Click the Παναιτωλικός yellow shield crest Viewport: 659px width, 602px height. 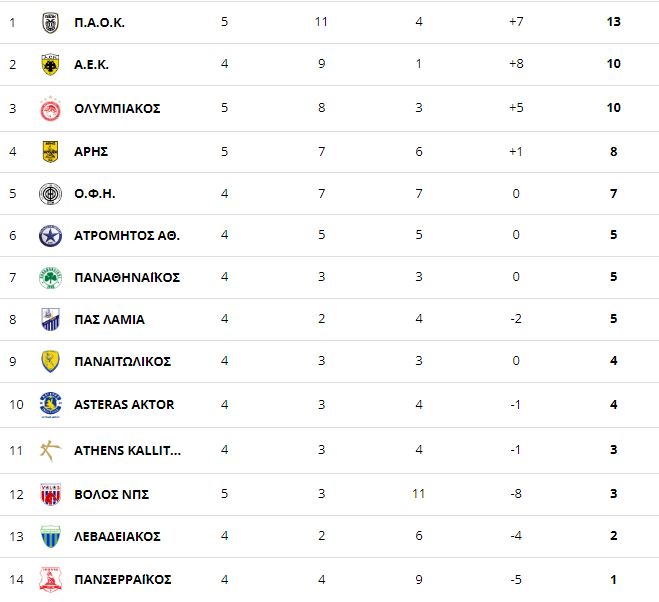[50, 361]
